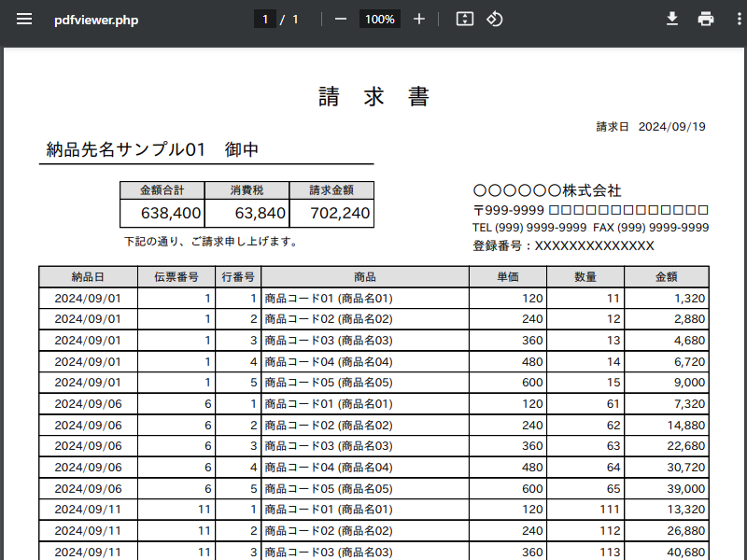Click quantity 11 in the first row
The width and height of the screenshot is (747, 560).
coord(613,299)
